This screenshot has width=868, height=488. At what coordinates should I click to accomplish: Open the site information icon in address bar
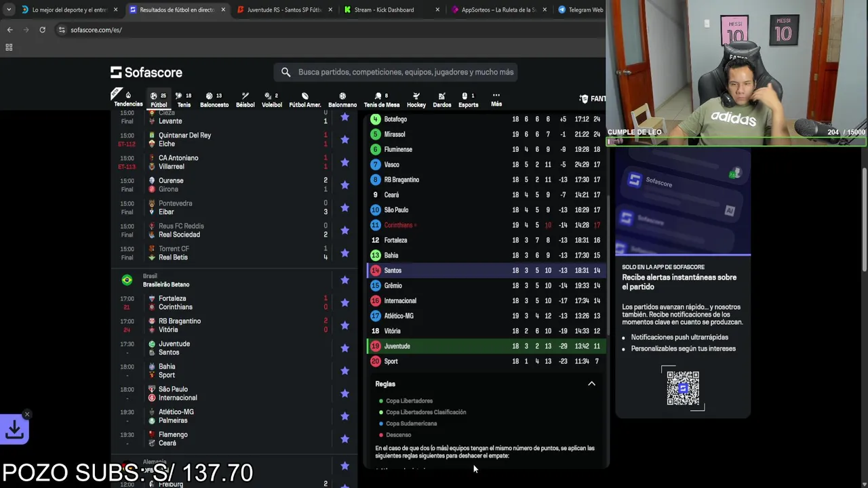point(62,30)
